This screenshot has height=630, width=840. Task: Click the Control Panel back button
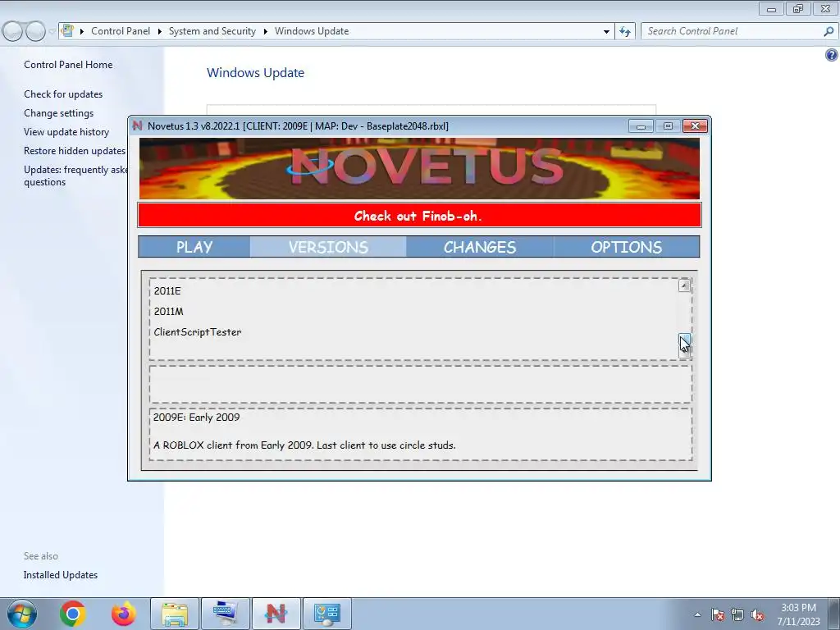tap(13, 31)
